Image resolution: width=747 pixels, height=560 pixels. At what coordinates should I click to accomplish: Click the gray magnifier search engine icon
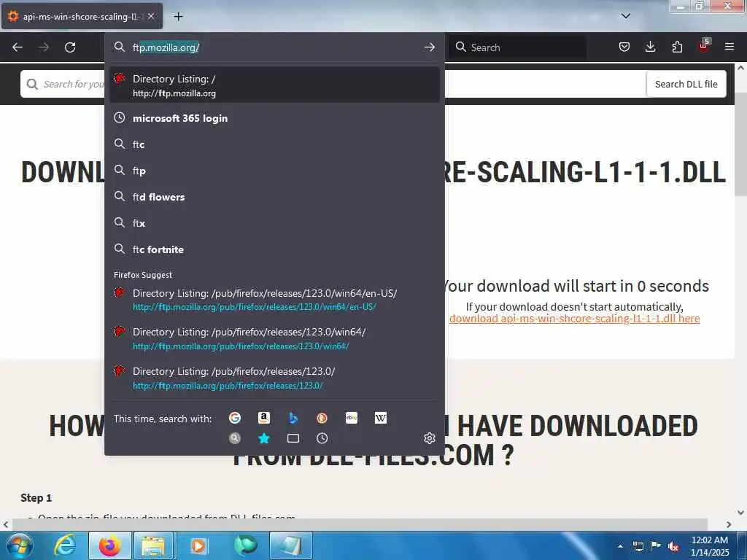tap(235, 438)
